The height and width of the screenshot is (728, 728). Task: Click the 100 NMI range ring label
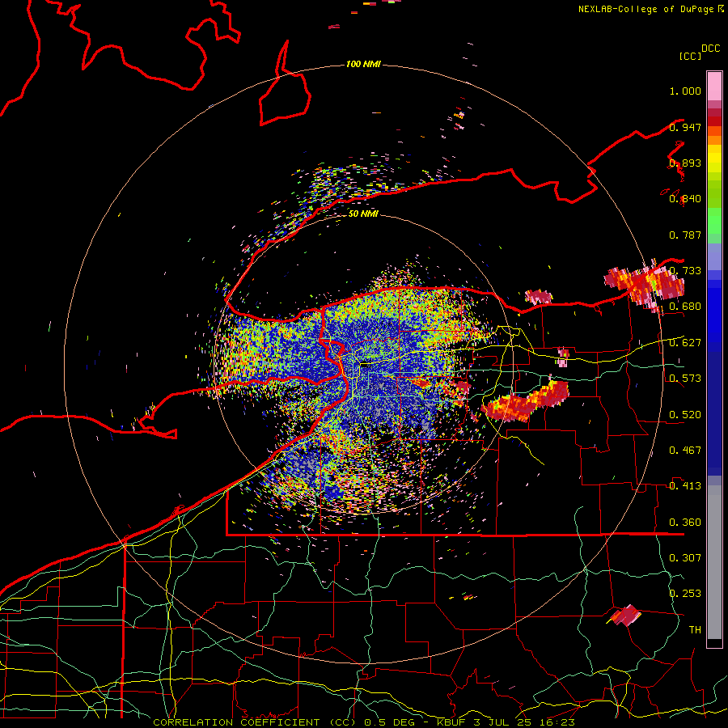pos(363,64)
